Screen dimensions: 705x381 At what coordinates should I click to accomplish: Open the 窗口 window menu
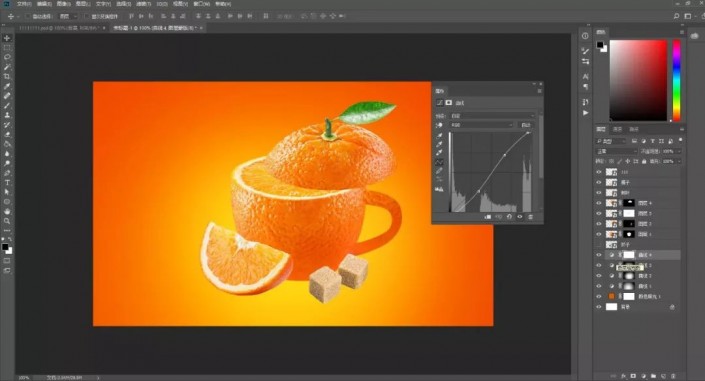[201, 4]
